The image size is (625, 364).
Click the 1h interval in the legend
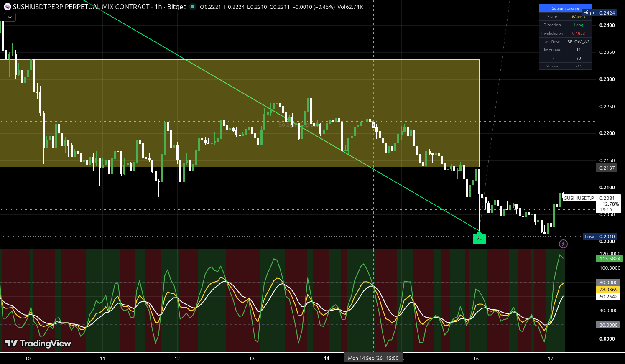158,7
